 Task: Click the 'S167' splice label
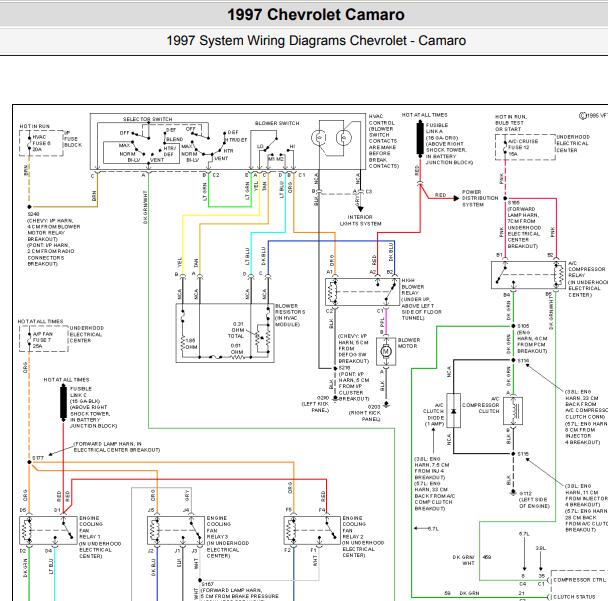(x=207, y=584)
